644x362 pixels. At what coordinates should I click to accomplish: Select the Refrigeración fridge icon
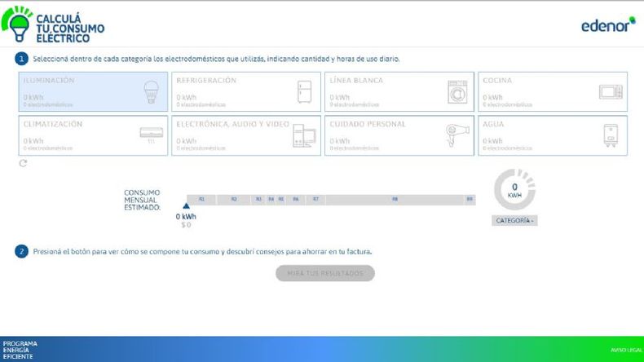pos(304,91)
